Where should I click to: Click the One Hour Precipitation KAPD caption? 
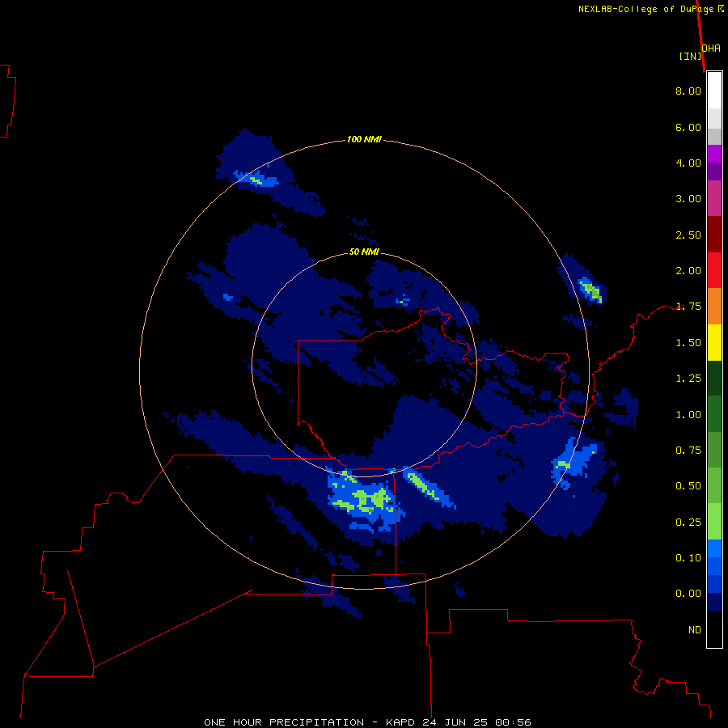tap(367, 722)
